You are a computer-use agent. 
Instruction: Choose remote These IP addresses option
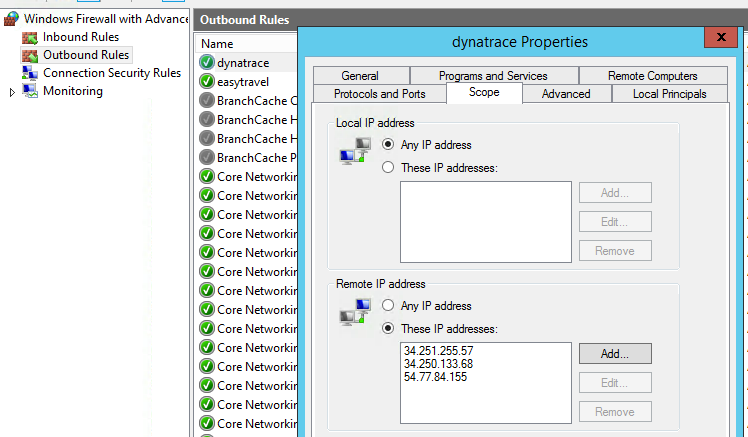click(x=388, y=328)
